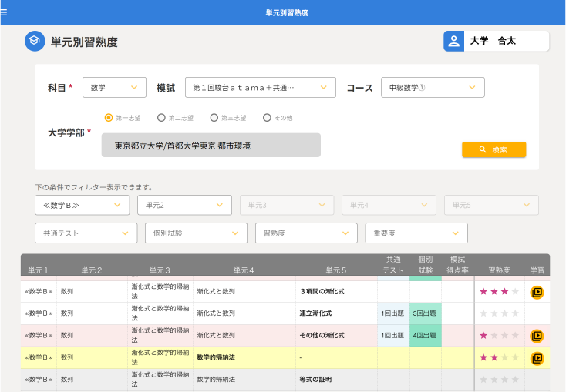Open learning video for 3項間の漸化式 row
This screenshot has height=392, width=566.
(x=537, y=292)
